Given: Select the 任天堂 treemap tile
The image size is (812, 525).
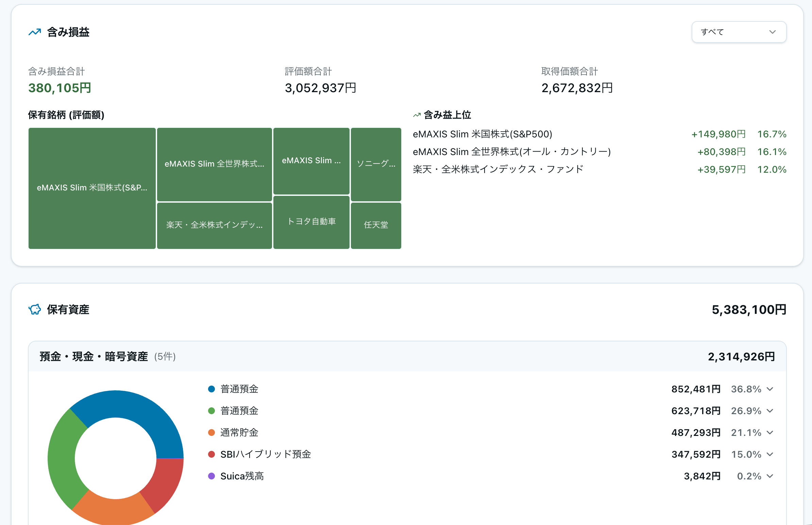Looking at the screenshot, I should pos(376,225).
